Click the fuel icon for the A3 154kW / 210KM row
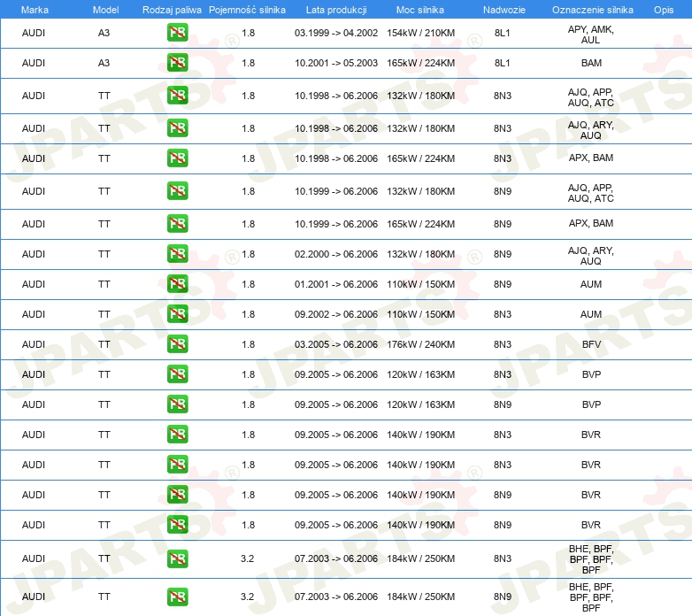 (x=177, y=33)
